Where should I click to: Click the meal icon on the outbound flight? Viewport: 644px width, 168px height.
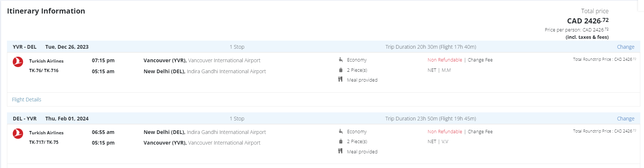tap(340, 79)
